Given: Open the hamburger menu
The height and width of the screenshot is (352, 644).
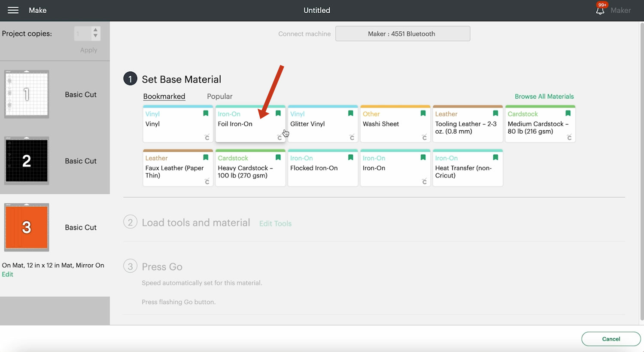Looking at the screenshot, I should [x=13, y=10].
